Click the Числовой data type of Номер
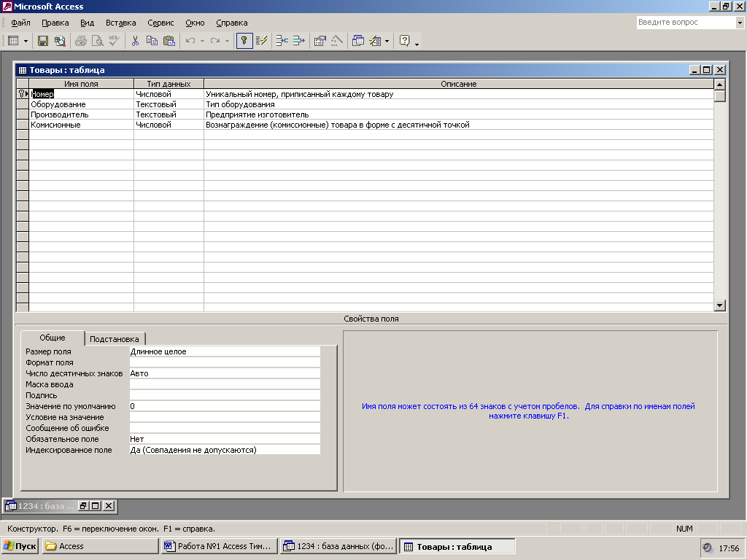This screenshot has height=560, width=747. tap(169, 94)
